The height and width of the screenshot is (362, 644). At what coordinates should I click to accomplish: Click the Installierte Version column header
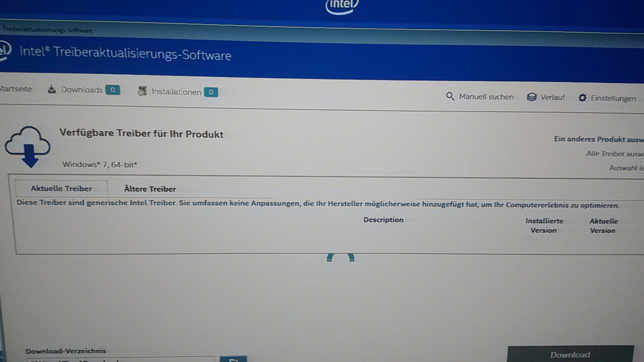pyautogui.click(x=544, y=225)
